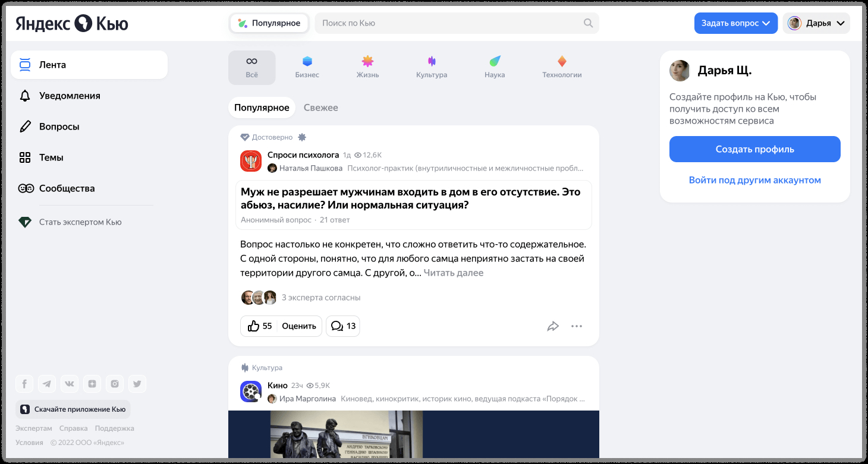Open the film post image with statues
This screenshot has height=464, width=868.
[414, 434]
